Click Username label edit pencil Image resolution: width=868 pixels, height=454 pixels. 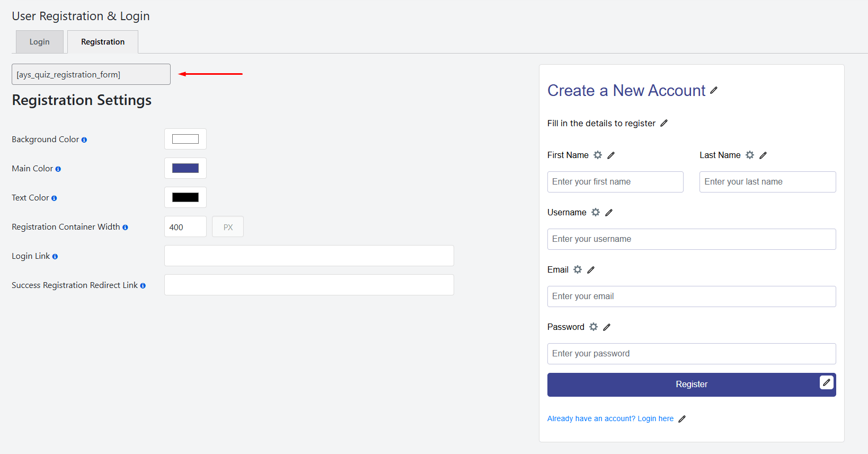click(609, 213)
